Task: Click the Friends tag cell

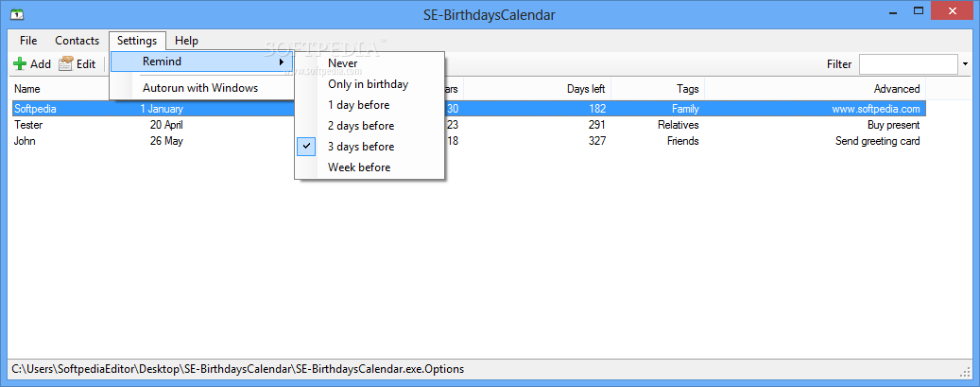Action: click(682, 141)
